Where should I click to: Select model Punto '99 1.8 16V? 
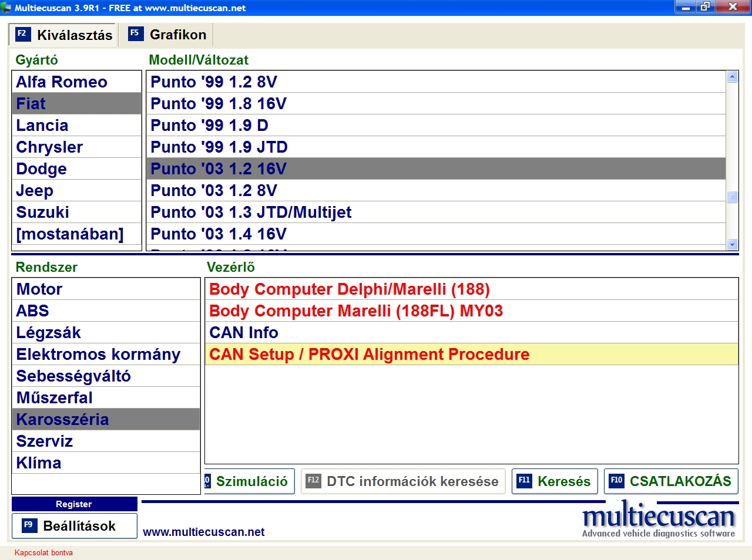[x=436, y=103]
